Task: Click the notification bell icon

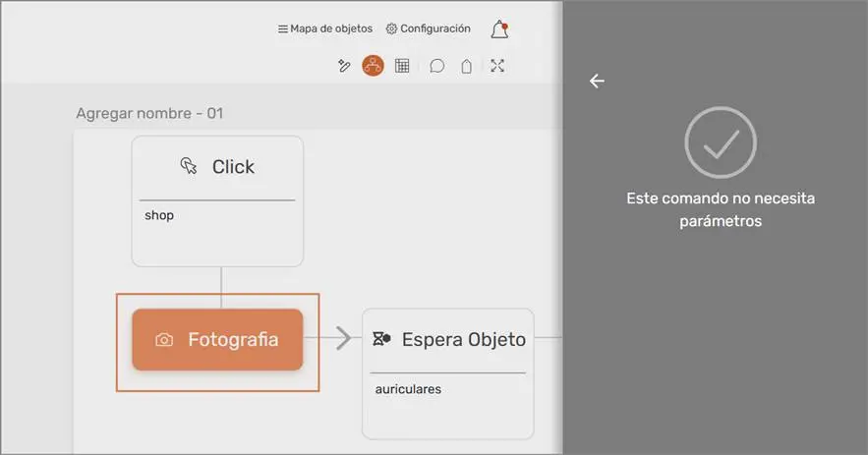Action: pos(499,29)
